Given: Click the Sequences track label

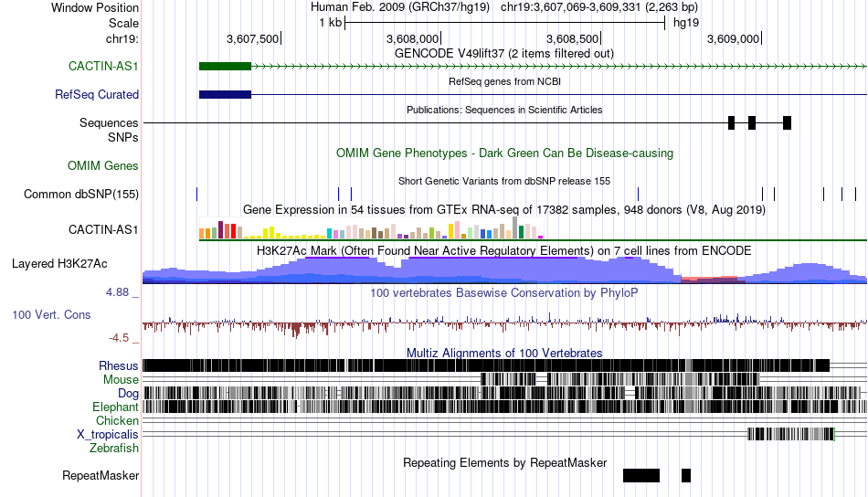Looking at the screenshot, I should [x=109, y=122].
